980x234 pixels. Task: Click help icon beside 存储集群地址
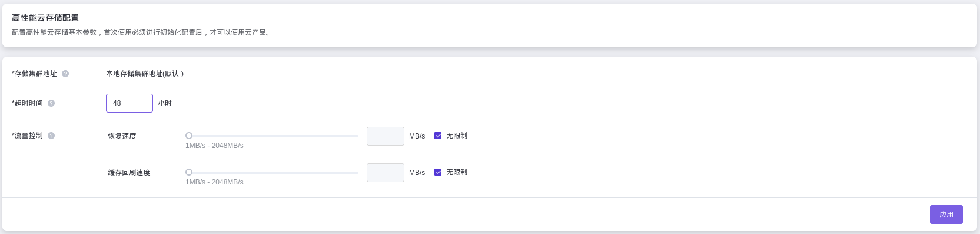[x=65, y=74]
